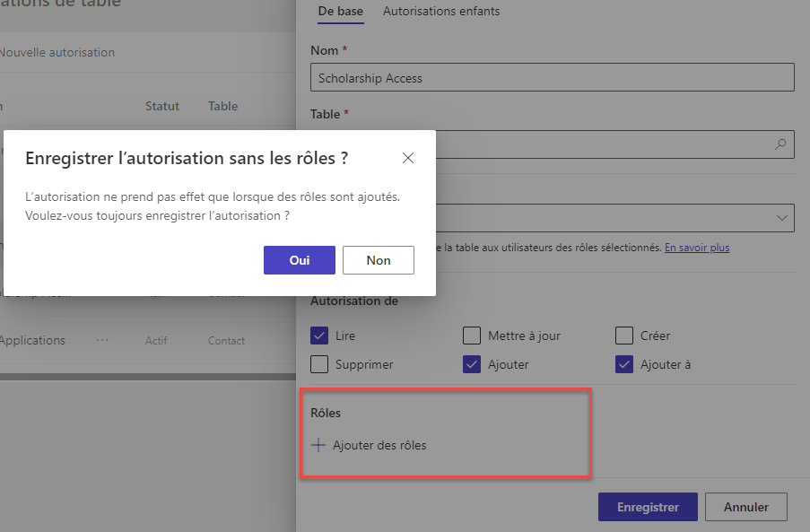Click the Nom field containing Scholarship Access
Screen dimensions: 810x532
pyautogui.click(x=553, y=77)
